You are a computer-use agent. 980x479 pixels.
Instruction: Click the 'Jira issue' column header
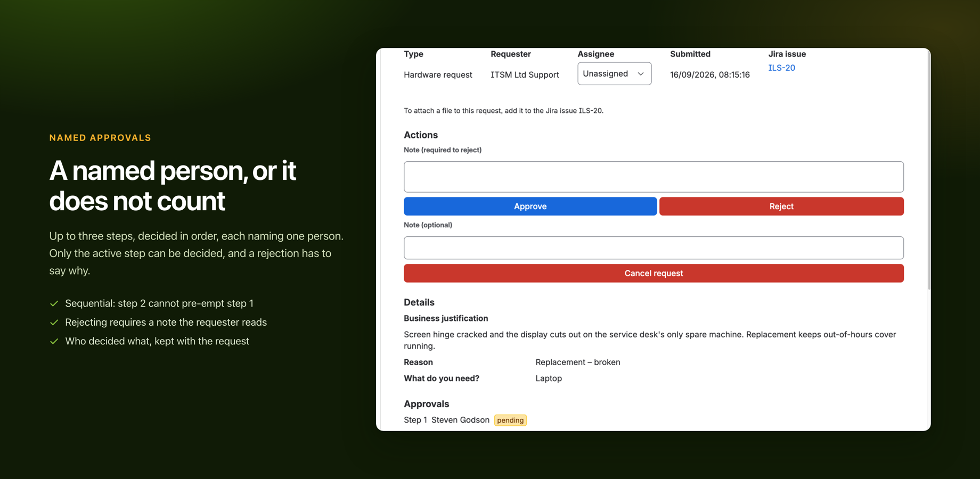(x=787, y=54)
